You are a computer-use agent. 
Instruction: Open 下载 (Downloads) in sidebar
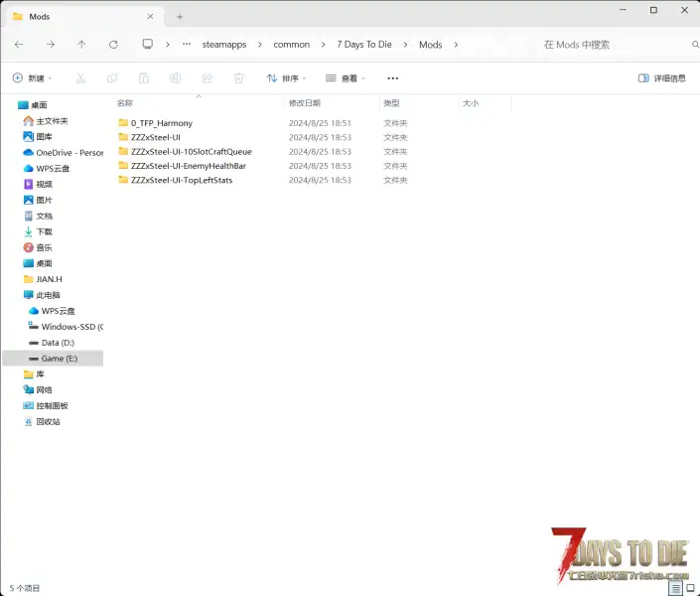pyautogui.click(x=38, y=231)
